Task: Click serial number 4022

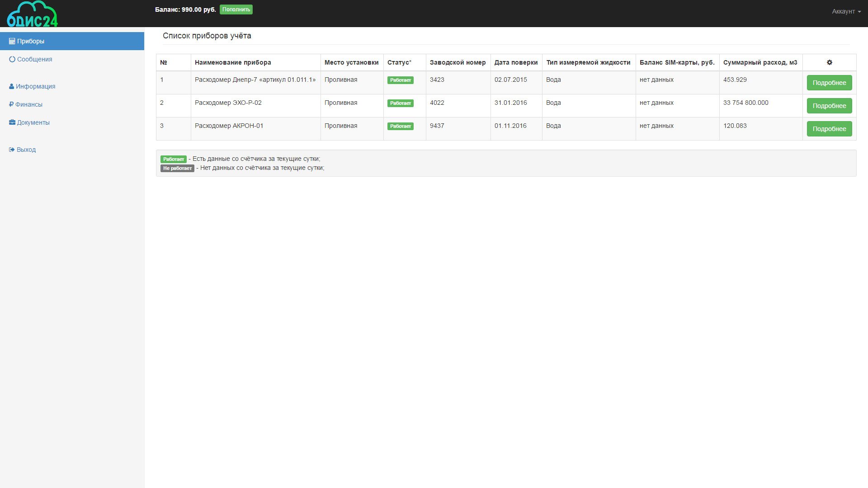Action: click(437, 103)
